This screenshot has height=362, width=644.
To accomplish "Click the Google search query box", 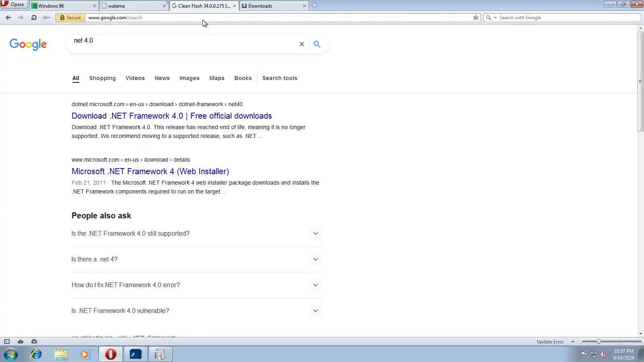I will point(184,41).
